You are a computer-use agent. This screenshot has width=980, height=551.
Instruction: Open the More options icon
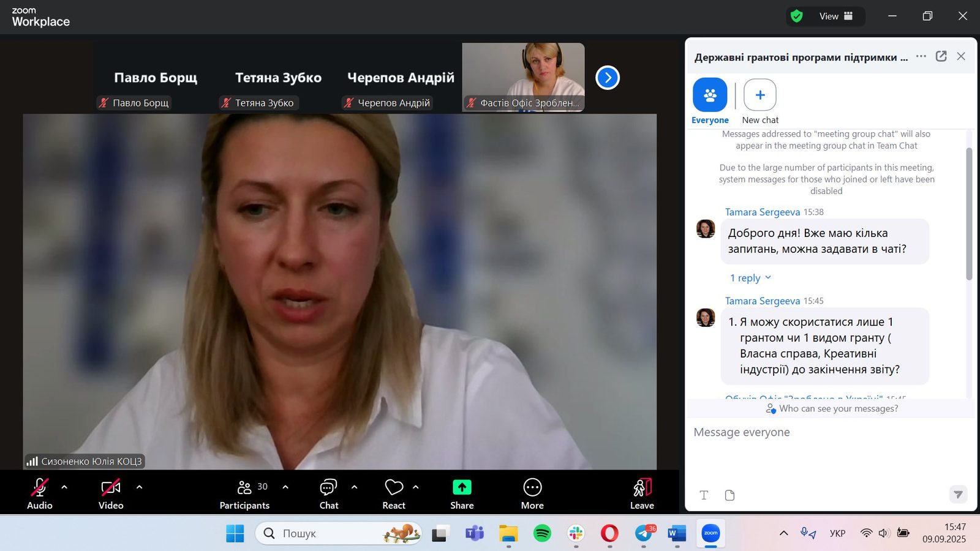[532, 487]
